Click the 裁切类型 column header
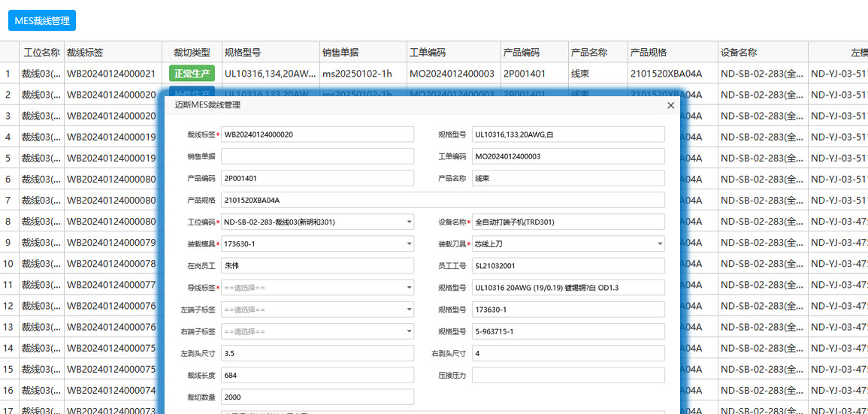The image size is (868, 414). coord(192,53)
